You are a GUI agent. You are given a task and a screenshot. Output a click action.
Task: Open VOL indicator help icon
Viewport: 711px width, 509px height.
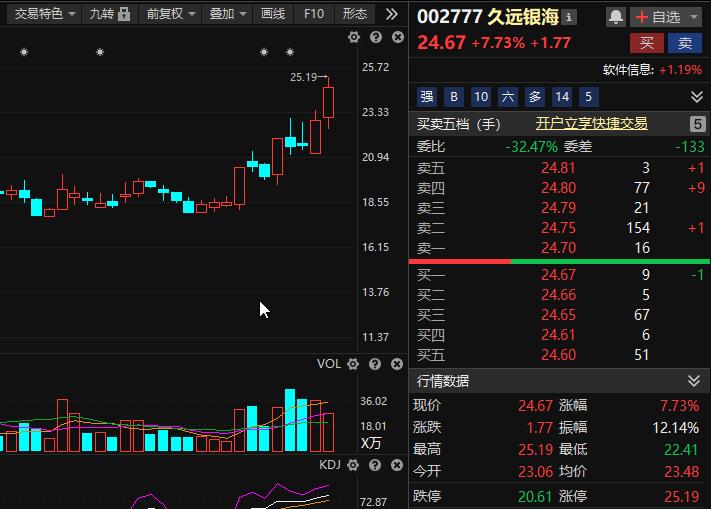pos(375,364)
